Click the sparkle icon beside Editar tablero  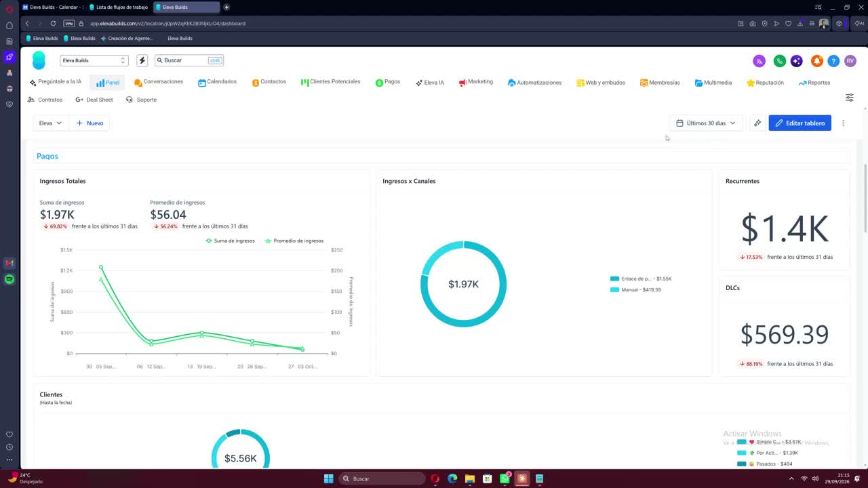(757, 123)
